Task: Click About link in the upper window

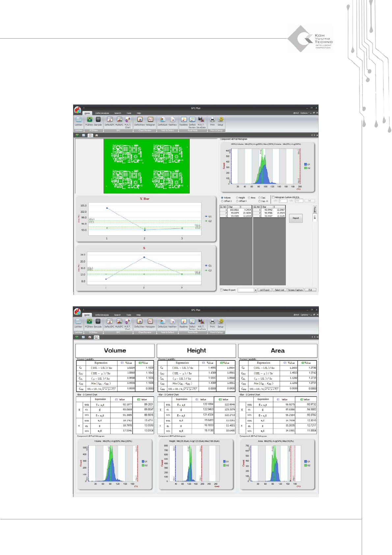Action: (296, 113)
